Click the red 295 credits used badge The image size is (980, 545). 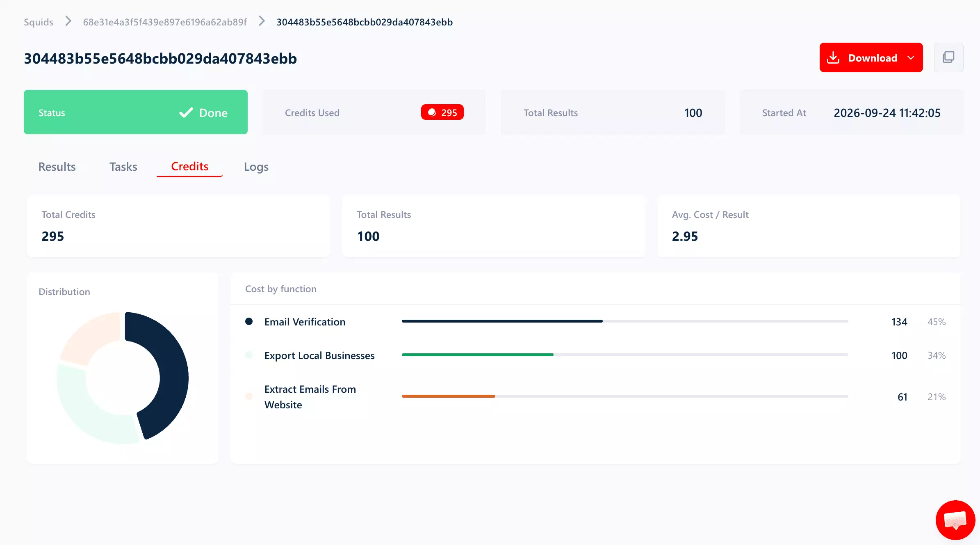click(x=442, y=112)
